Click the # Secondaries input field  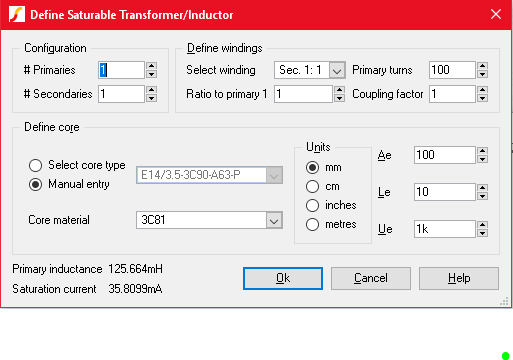tap(121, 94)
